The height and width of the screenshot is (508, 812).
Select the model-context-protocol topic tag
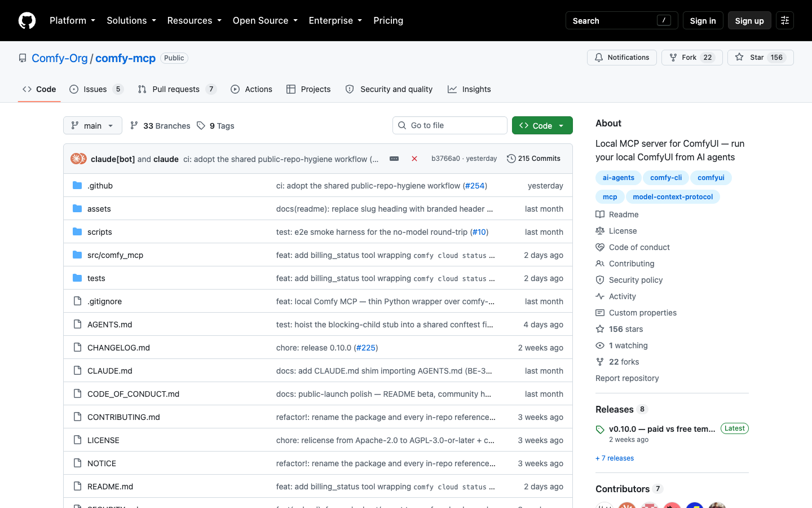(x=673, y=197)
